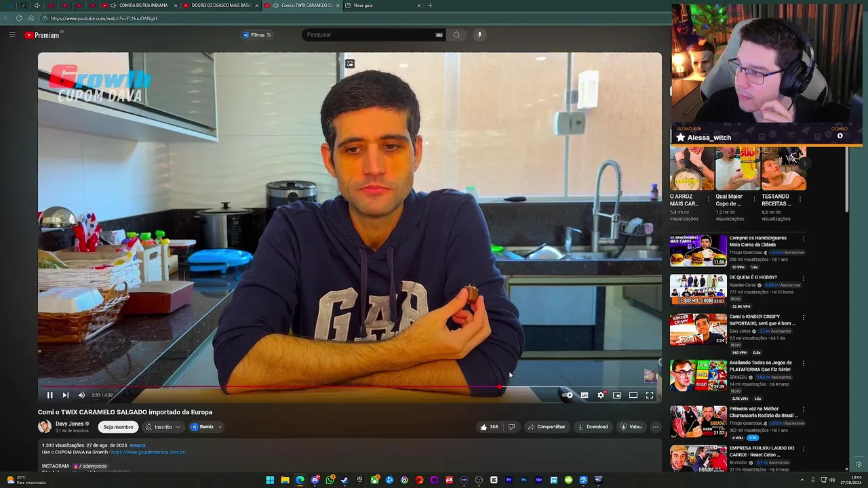Click the #reacts hashtag
This screenshot has width=868, height=488.
138,445
